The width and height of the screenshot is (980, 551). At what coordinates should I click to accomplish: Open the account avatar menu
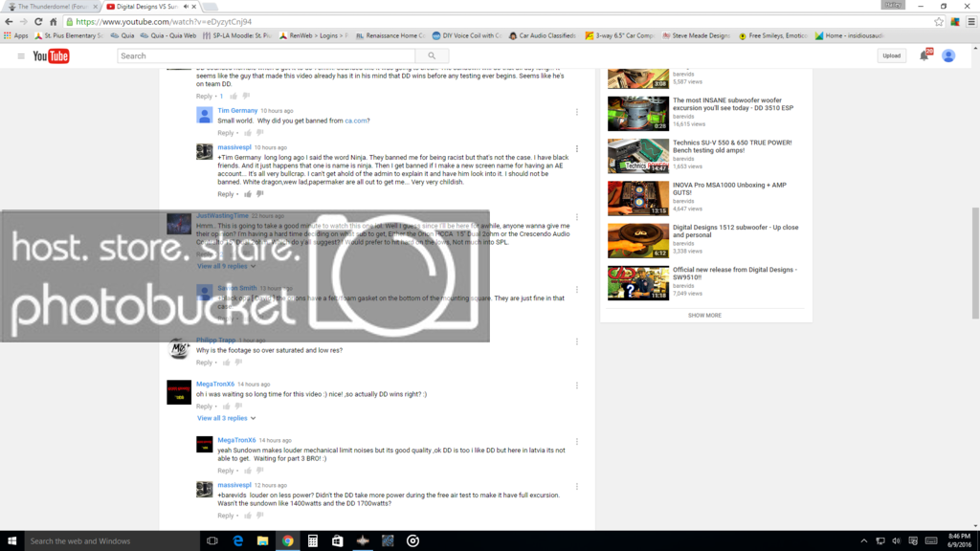pos(948,56)
